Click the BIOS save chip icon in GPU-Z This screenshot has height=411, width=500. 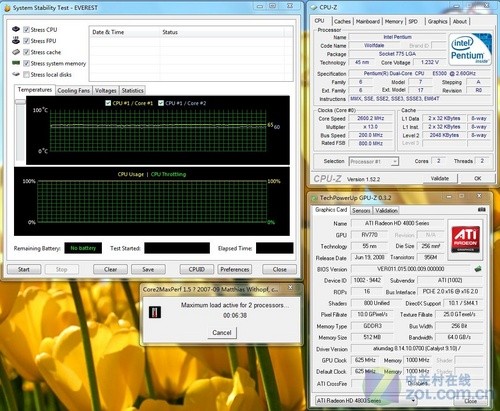pyautogui.click(x=478, y=269)
